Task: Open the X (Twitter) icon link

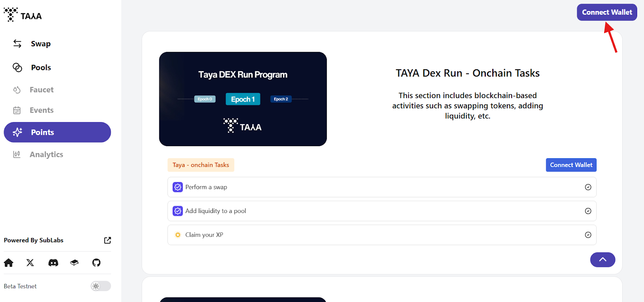Action: 30,263
